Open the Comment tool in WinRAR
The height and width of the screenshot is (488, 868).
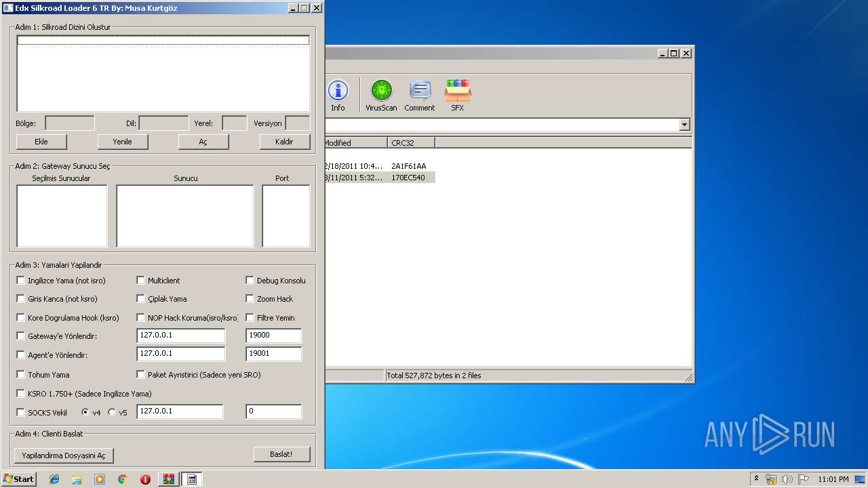[x=420, y=96]
